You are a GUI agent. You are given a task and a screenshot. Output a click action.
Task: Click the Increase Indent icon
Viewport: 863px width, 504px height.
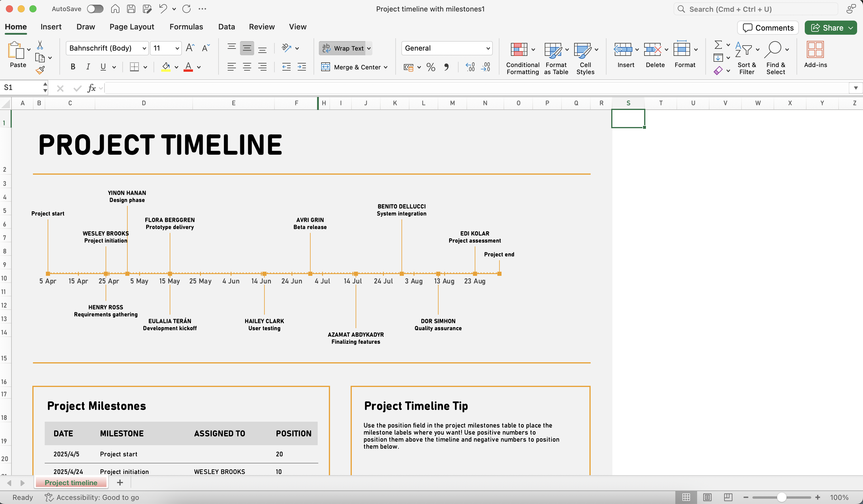coord(302,67)
